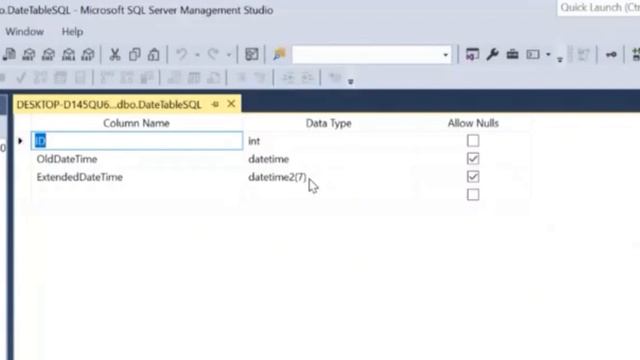Click the Analysis Services DMX Query icon

pyautogui.click(x=49, y=55)
